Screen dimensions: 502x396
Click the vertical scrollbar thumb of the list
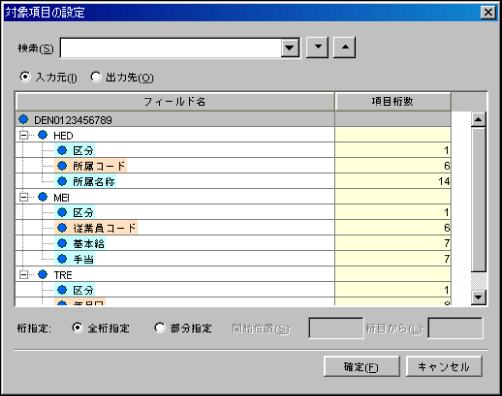478,199
